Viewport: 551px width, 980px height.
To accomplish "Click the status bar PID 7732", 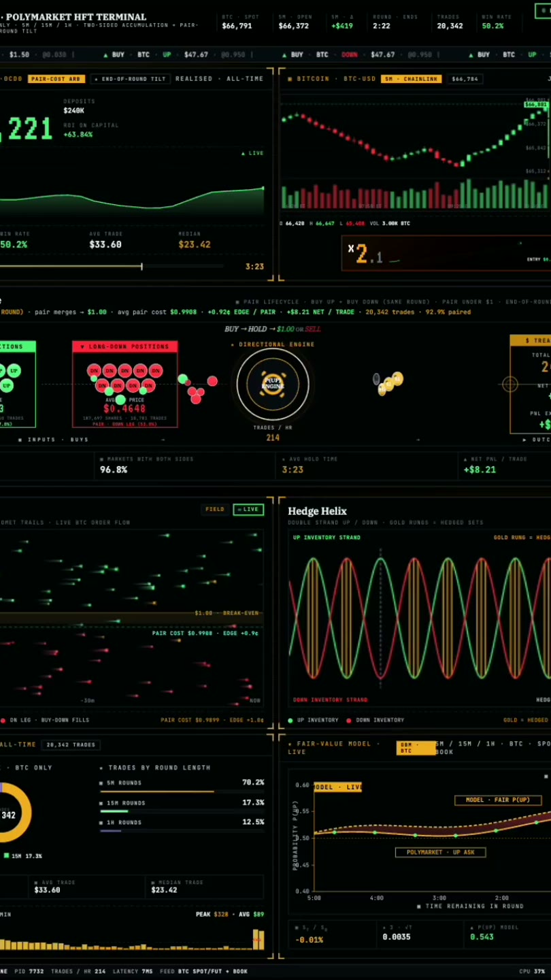I will click(x=29, y=971).
